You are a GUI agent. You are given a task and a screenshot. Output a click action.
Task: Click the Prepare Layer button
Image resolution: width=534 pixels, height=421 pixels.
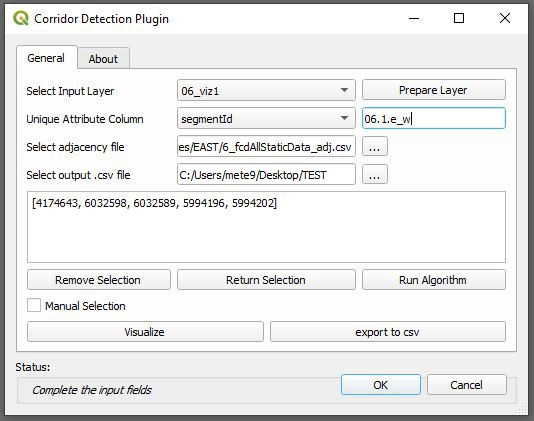click(x=434, y=90)
